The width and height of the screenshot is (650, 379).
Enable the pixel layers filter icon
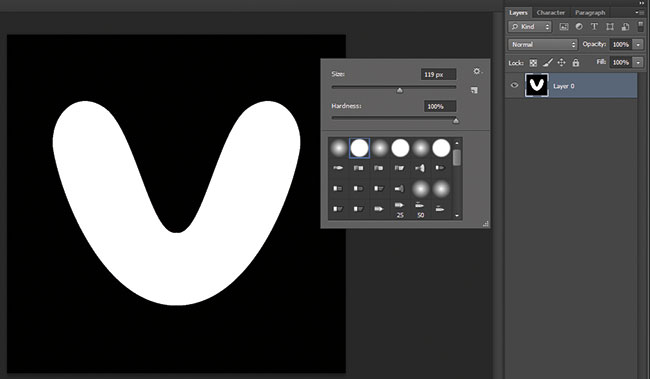point(564,27)
